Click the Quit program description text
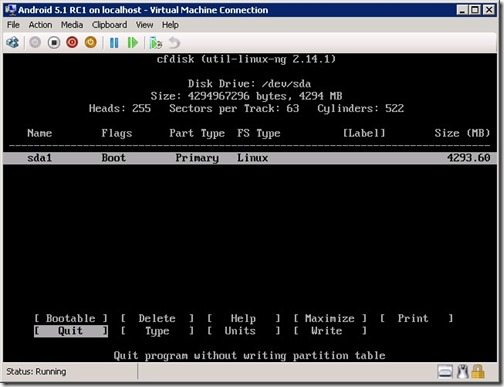Viewport: 504px width, 387px height. pos(249,356)
